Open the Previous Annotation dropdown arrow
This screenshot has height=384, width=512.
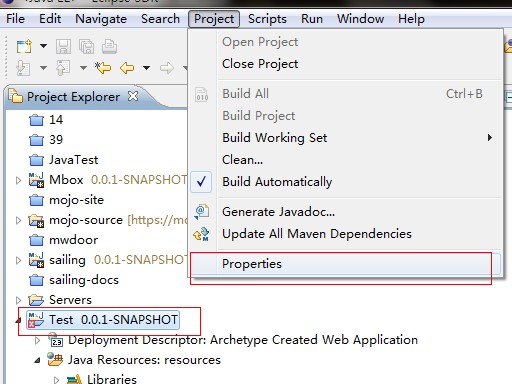83,68
